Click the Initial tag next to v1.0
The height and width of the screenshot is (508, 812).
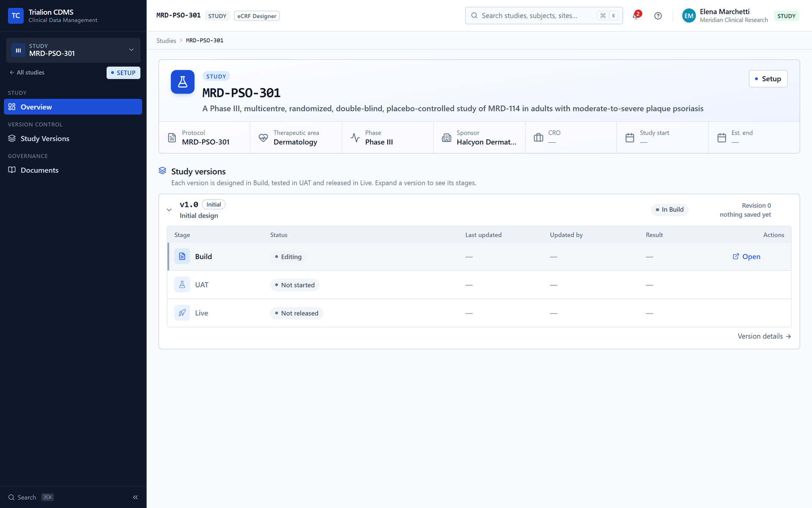tap(214, 204)
